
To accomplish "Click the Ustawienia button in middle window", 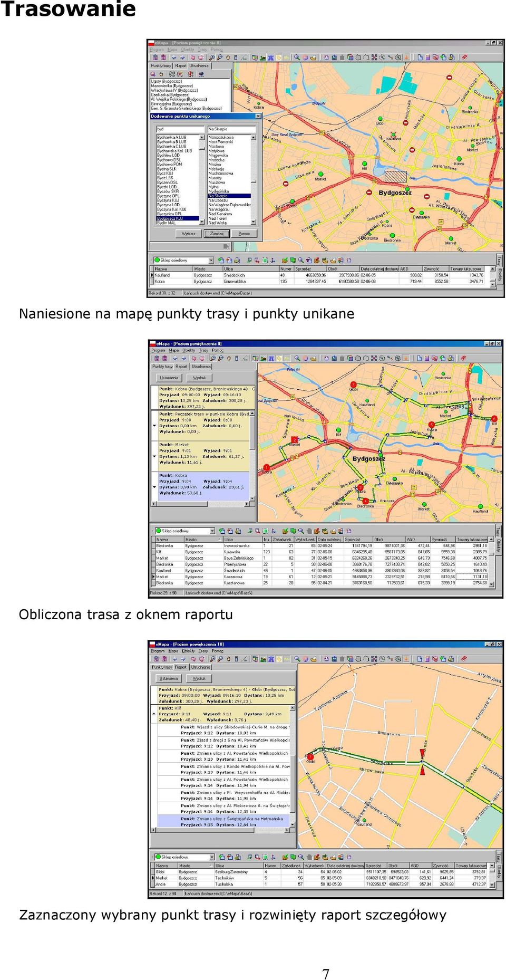I will point(169,378).
